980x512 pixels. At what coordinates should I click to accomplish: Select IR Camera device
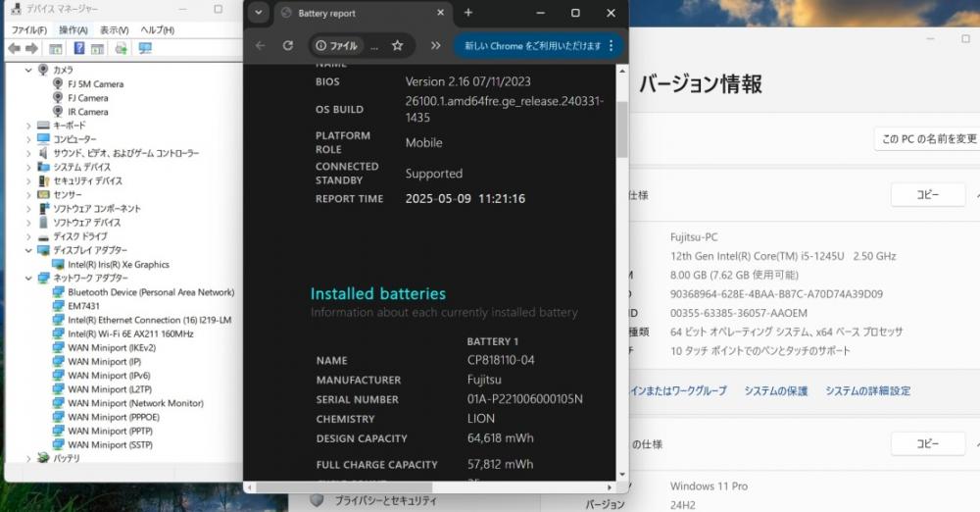(88, 112)
